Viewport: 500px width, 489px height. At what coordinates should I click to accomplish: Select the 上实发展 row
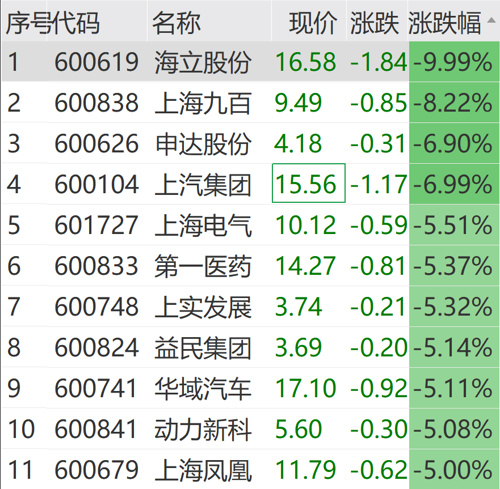tap(250, 306)
